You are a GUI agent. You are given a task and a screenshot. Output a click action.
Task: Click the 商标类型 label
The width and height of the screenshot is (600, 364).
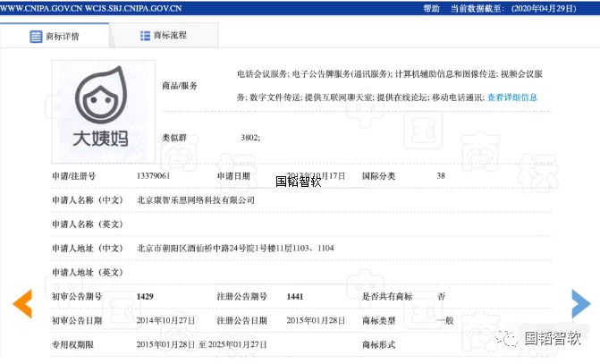point(379,320)
